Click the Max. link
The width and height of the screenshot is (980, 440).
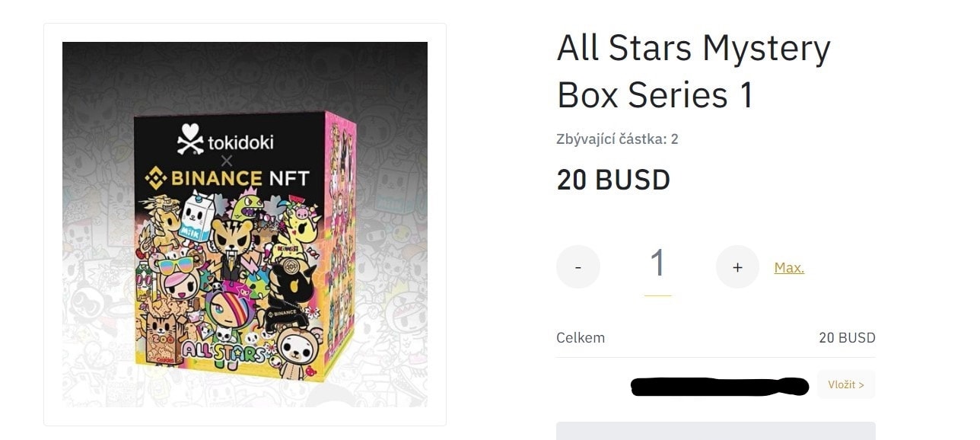789,268
